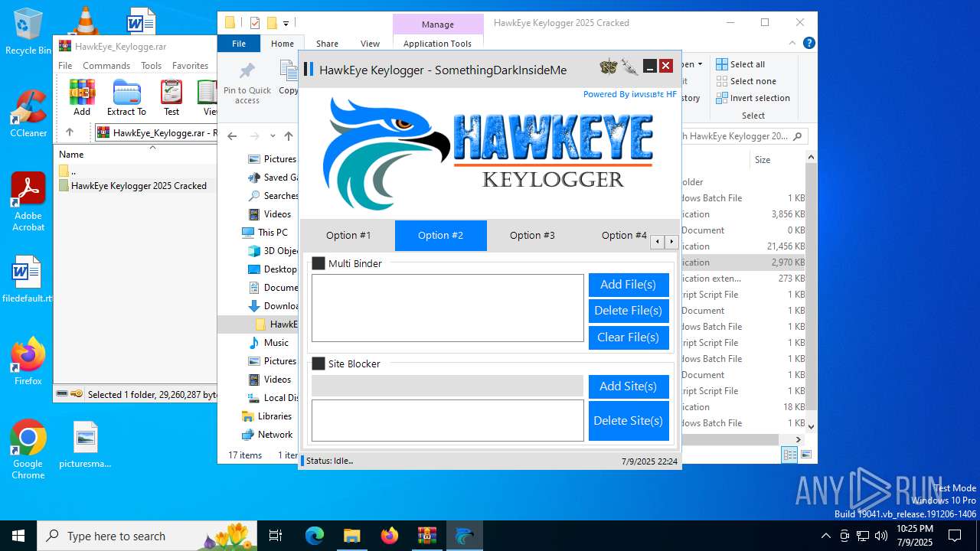Click the WinRAR Add archive icon
This screenshot has width=980, height=551.
click(82, 97)
